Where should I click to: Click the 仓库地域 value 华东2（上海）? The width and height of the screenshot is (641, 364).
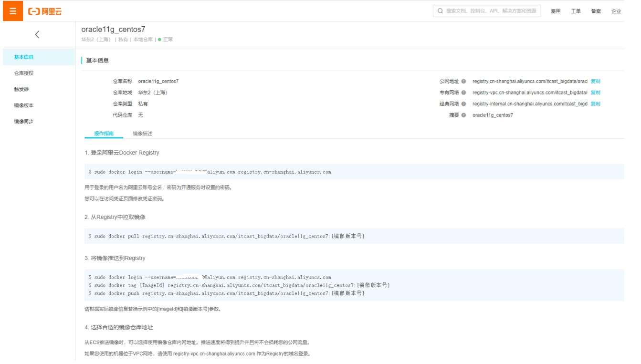[153, 93]
